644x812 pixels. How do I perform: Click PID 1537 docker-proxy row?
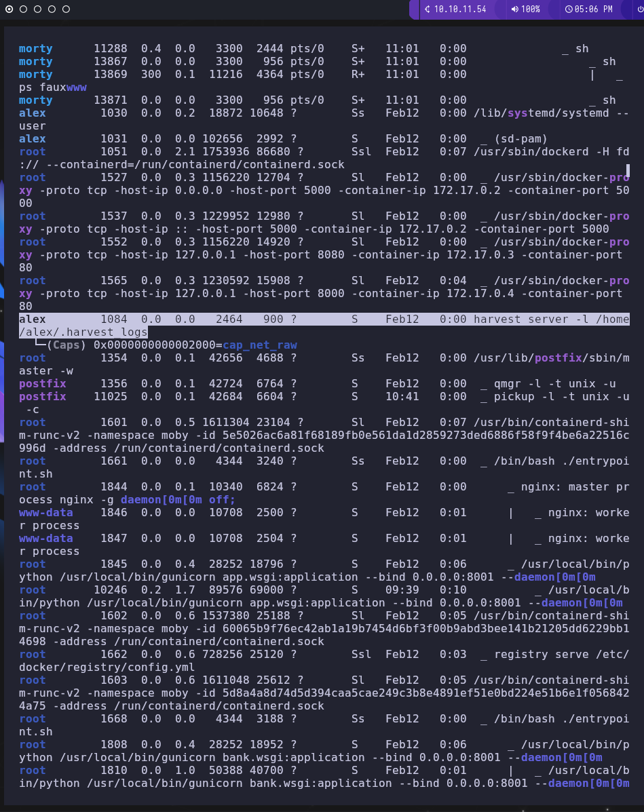tap(114, 216)
